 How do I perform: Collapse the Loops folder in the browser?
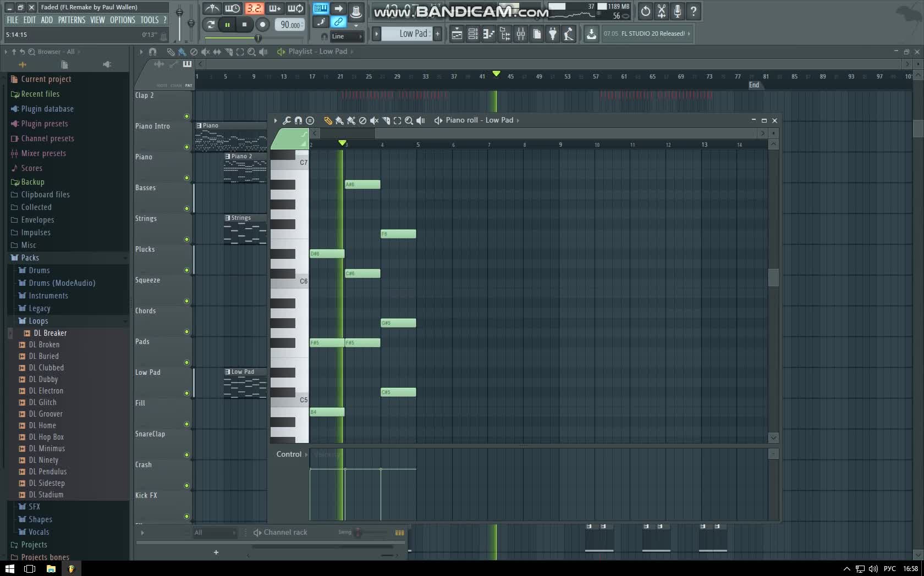point(38,321)
